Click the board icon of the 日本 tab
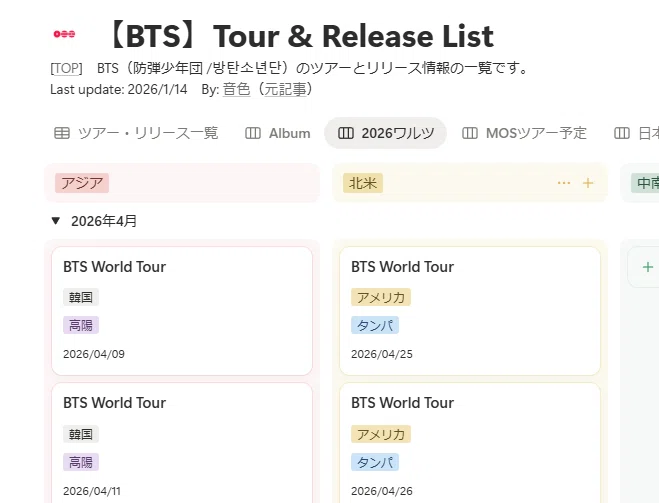Image resolution: width=659 pixels, height=503 pixels. tap(622, 133)
